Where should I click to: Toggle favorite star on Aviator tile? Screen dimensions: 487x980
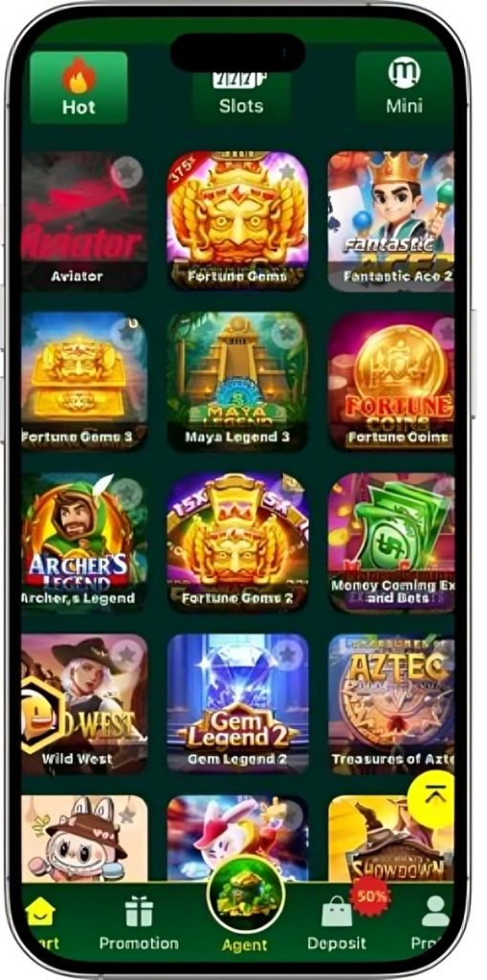coord(127,172)
